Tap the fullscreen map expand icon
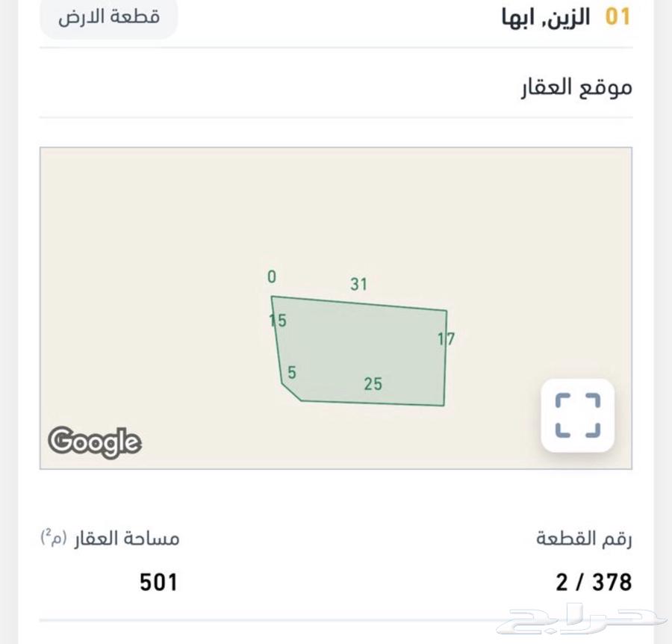The height and width of the screenshot is (644, 672). 578,415
